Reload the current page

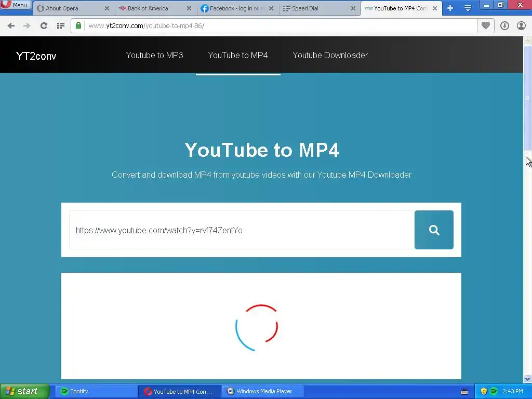44,26
